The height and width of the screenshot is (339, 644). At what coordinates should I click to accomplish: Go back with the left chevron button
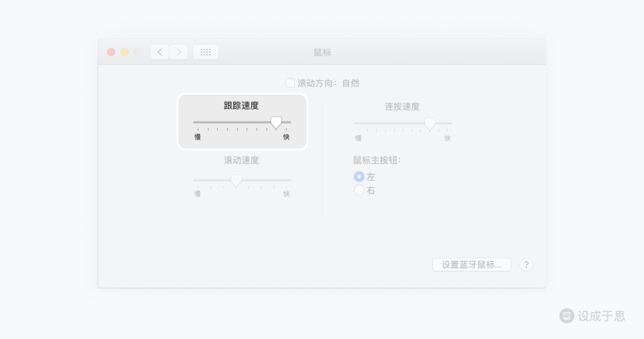coord(160,52)
